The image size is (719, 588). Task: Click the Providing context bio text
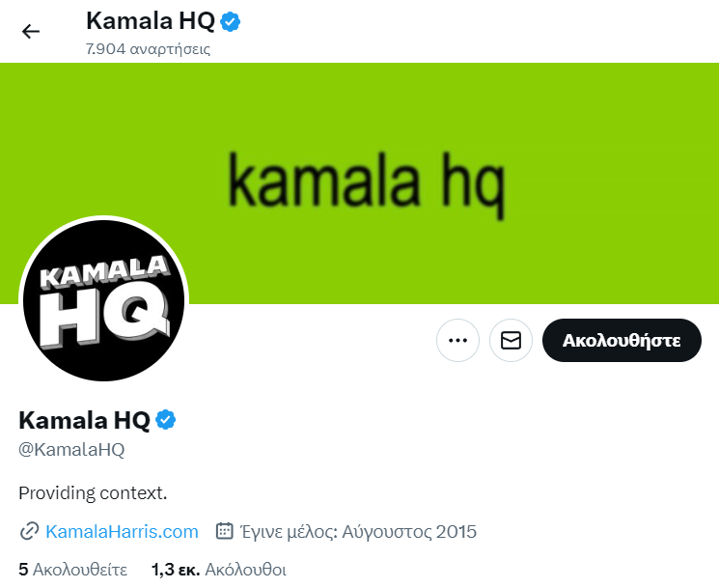click(x=93, y=493)
